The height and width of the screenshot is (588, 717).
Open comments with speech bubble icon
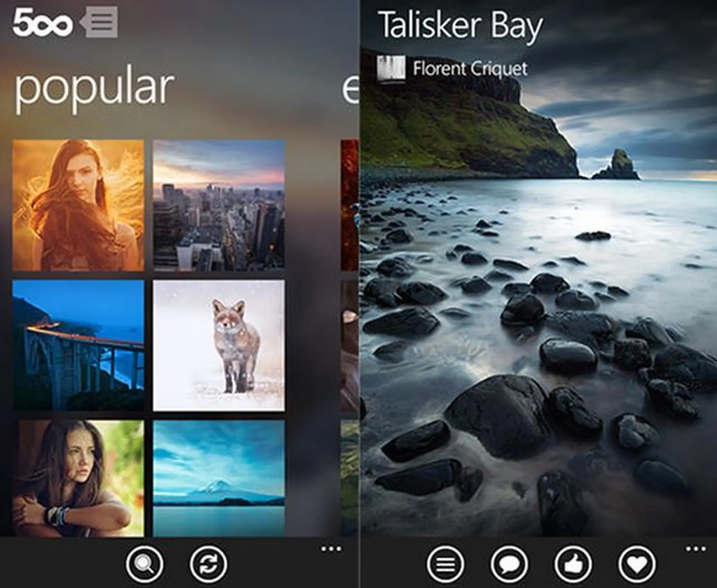click(509, 564)
